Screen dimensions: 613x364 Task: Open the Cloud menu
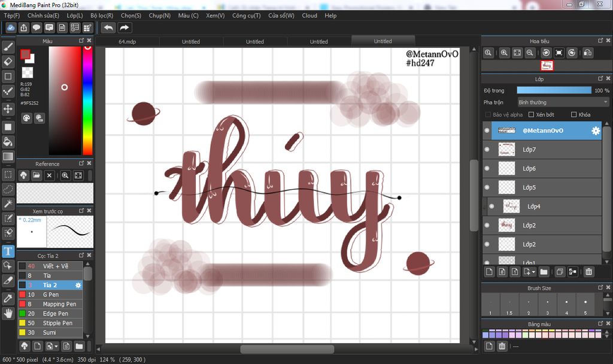[309, 16]
